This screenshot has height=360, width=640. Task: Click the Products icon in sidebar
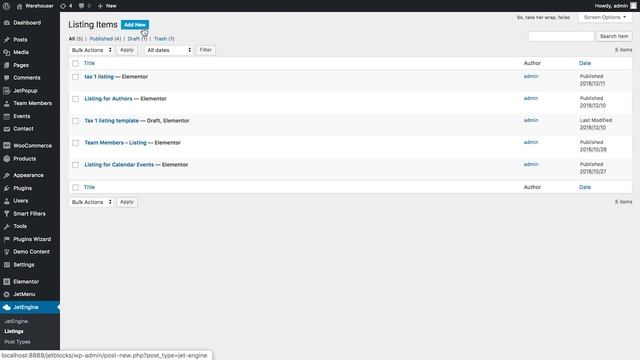pos(7,159)
